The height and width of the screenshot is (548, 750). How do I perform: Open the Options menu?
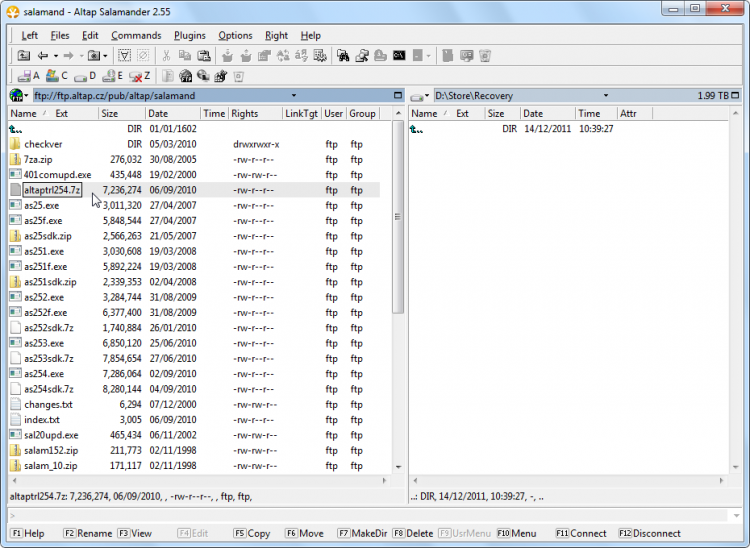235,35
